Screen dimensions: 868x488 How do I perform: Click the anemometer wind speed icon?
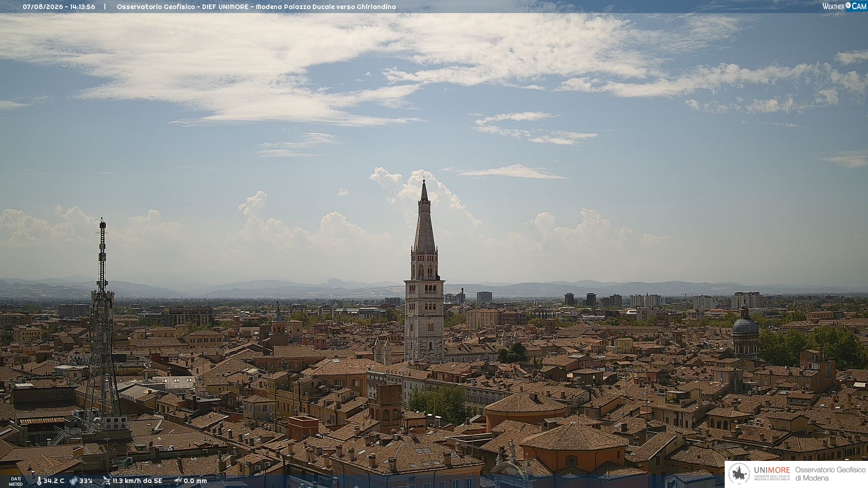[x=106, y=481]
